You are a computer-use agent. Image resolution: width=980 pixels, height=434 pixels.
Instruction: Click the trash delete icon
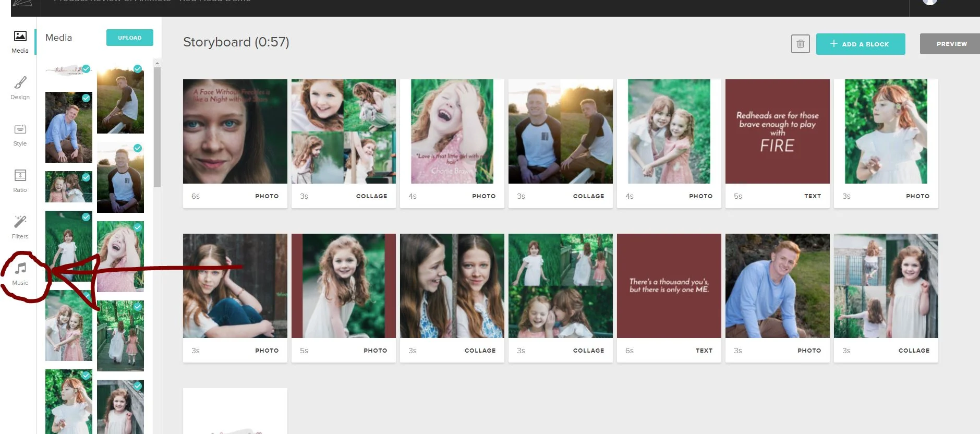pyautogui.click(x=801, y=44)
